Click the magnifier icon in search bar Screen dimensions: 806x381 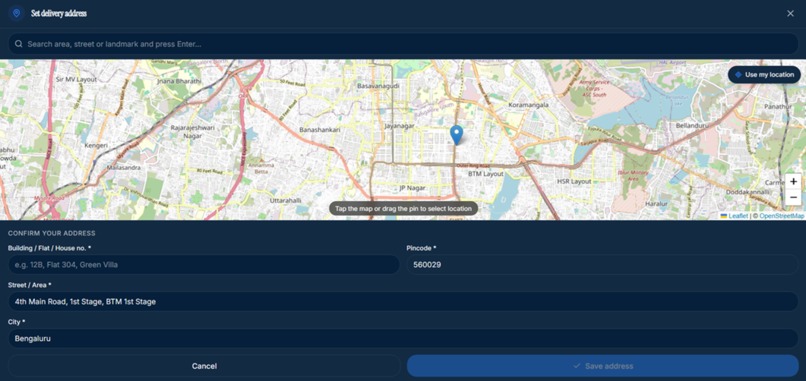pyautogui.click(x=19, y=44)
